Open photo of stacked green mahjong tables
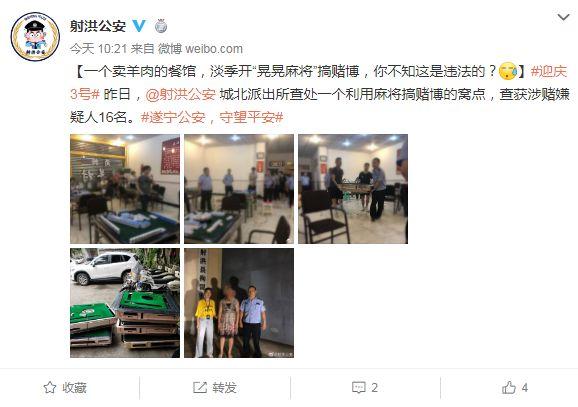This screenshot has height=407, width=578. pyautogui.click(x=125, y=303)
